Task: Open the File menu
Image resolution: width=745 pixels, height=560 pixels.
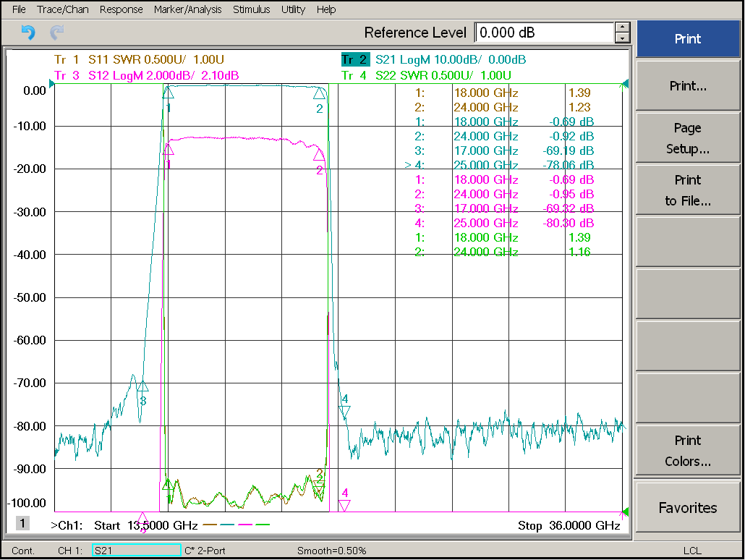Action: tap(19, 9)
